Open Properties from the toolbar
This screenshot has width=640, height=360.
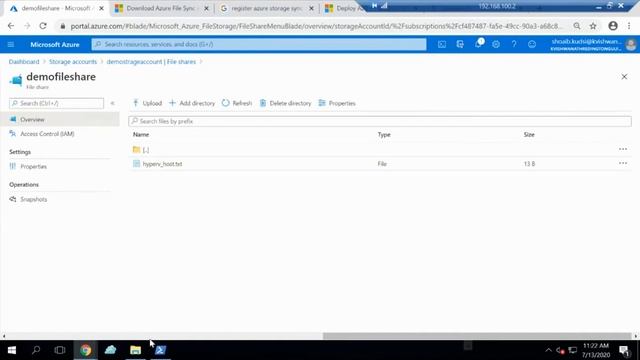tap(337, 103)
